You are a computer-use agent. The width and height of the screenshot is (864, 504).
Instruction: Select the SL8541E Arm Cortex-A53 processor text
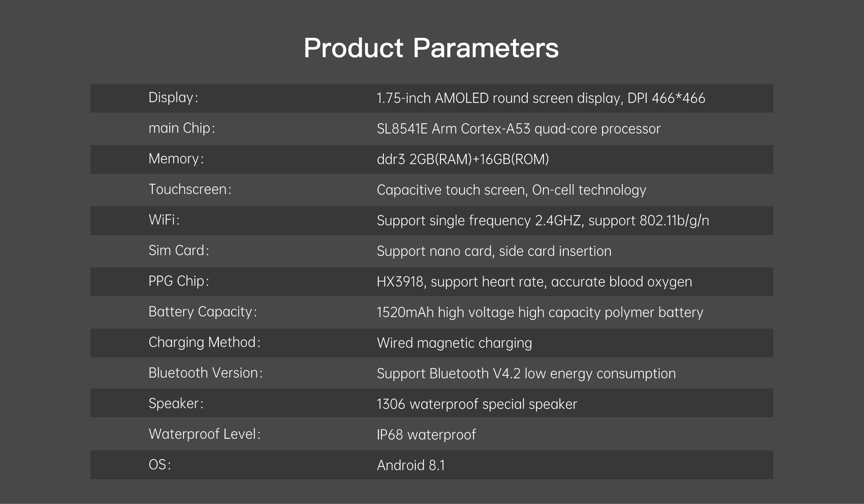click(518, 129)
